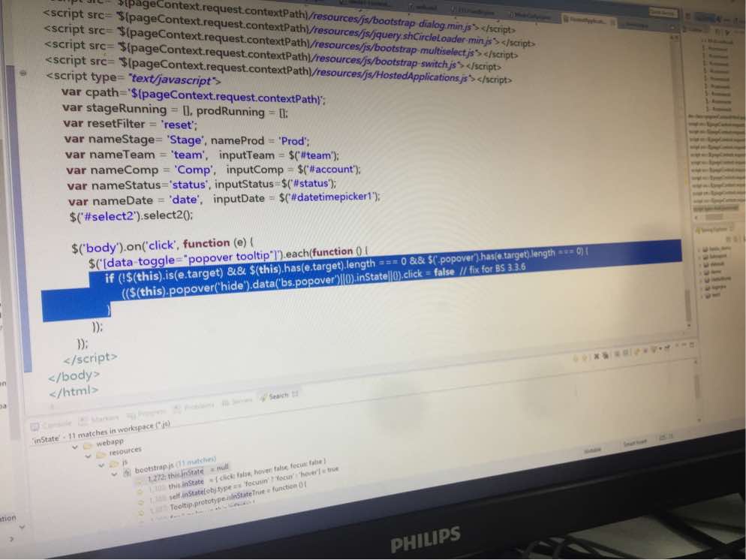This screenshot has height=560, width=746.
Task: Cancel current search icon in Search toolbar
Action: [645, 350]
